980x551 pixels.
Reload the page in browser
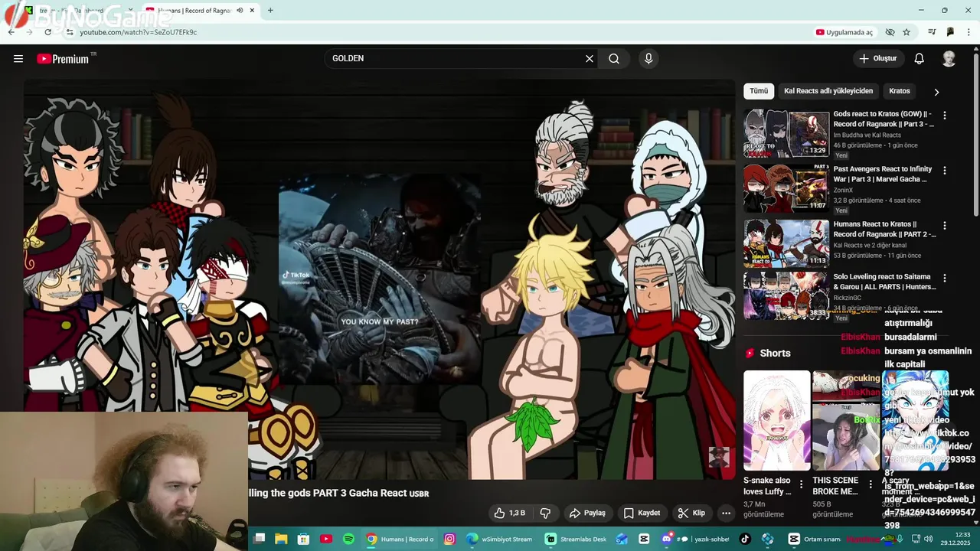click(x=47, y=32)
